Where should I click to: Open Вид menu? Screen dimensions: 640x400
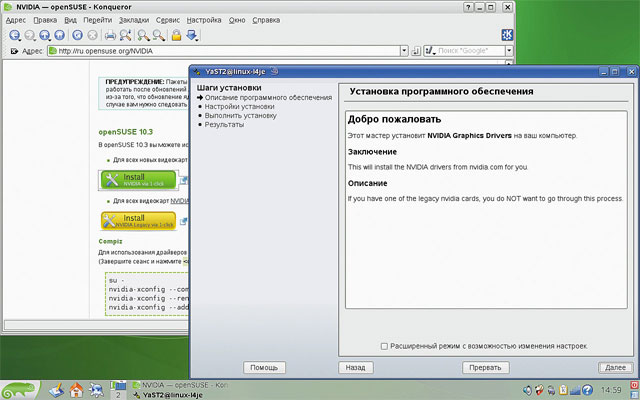(x=70, y=20)
